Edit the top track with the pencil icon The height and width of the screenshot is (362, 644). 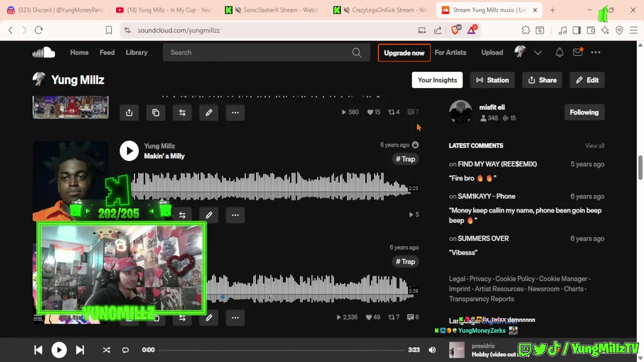209,113
